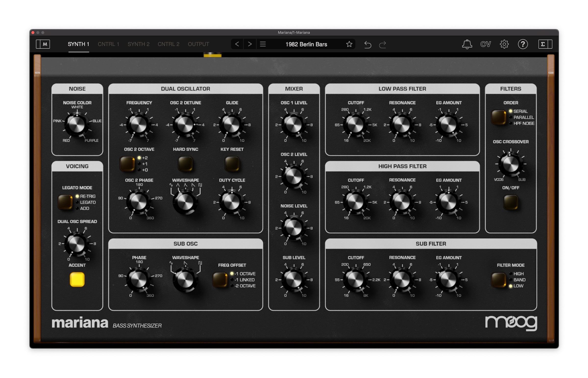Open notifications bell icon

466,44
